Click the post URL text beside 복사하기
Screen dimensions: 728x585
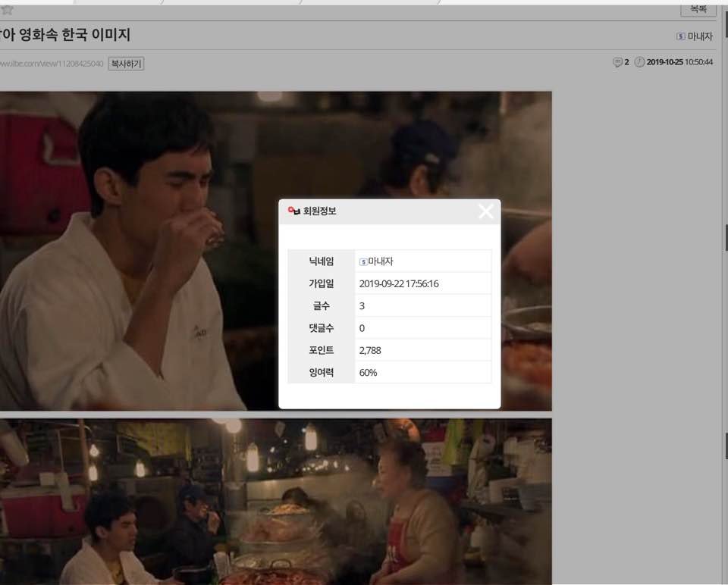pos(51,64)
